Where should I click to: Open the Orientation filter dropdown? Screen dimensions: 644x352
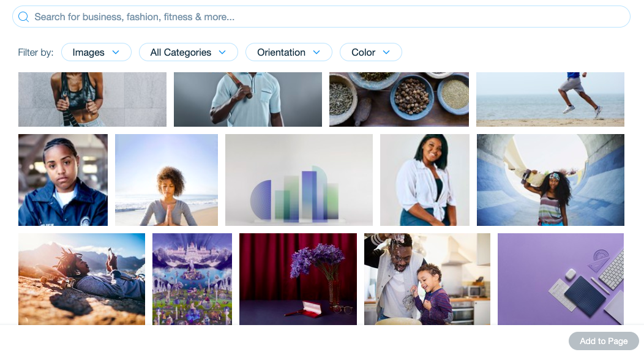(288, 52)
